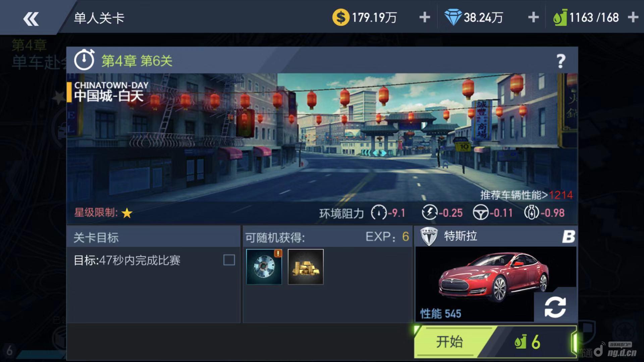644x362 pixels.
Task: Select the gold bars reward thumbnail
Action: click(306, 267)
